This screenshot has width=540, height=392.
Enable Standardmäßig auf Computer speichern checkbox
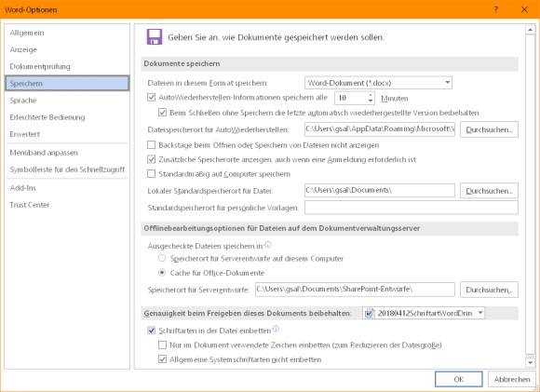pyautogui.click(x=151, y=173)
